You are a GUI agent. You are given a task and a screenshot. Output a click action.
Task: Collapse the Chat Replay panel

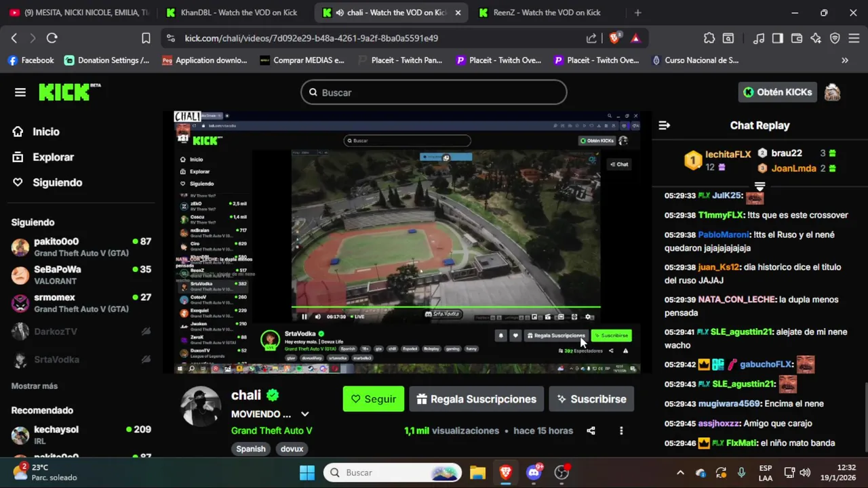(x=665, y=125)
